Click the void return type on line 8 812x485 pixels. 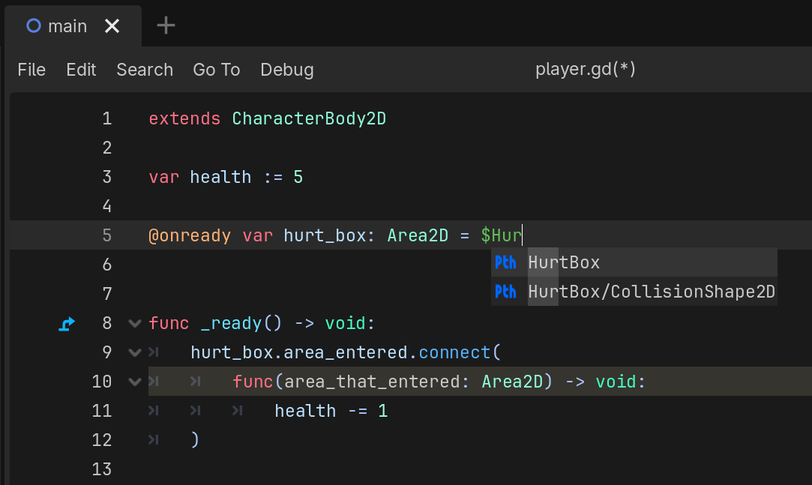[345, 324]
